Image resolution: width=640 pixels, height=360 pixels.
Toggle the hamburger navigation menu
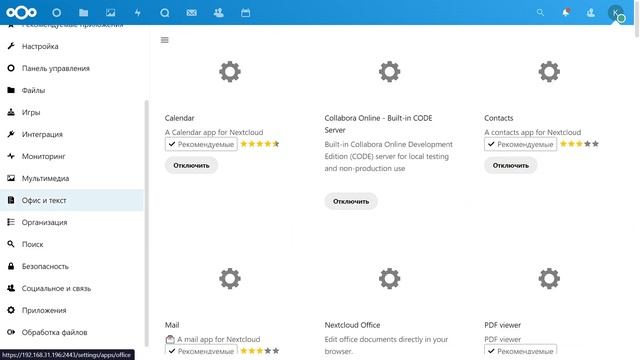(164, 40)
